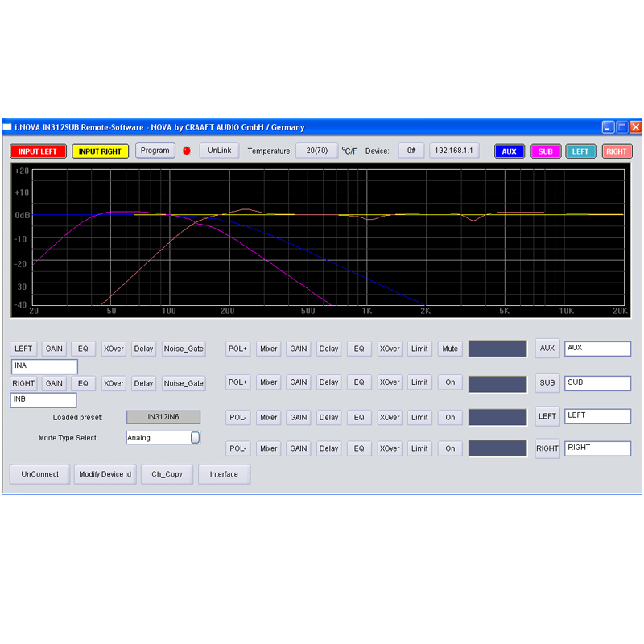This screenshot has width=644, height=644.
Task: Open XOver for the LEFT input
Action: click(114, 349)
